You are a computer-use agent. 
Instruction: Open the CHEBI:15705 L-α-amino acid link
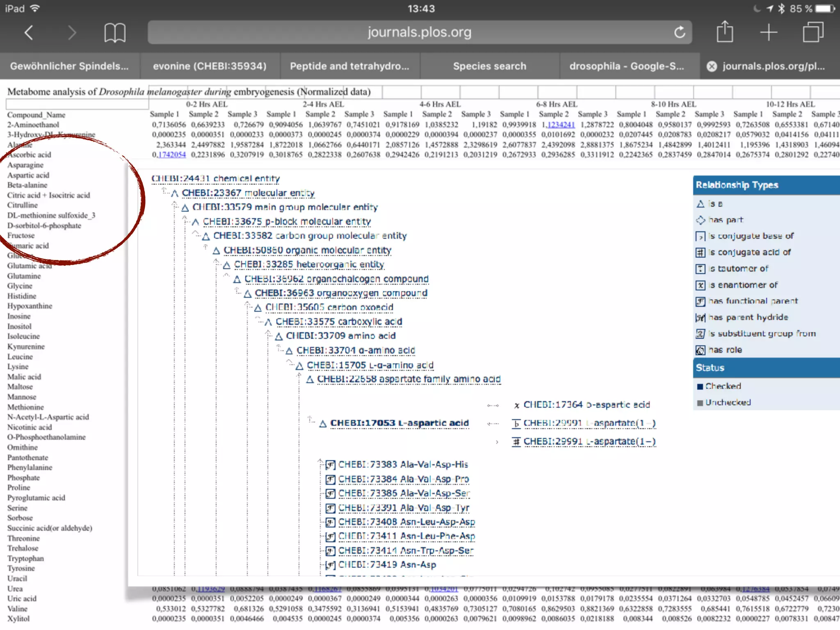point(370,365)
